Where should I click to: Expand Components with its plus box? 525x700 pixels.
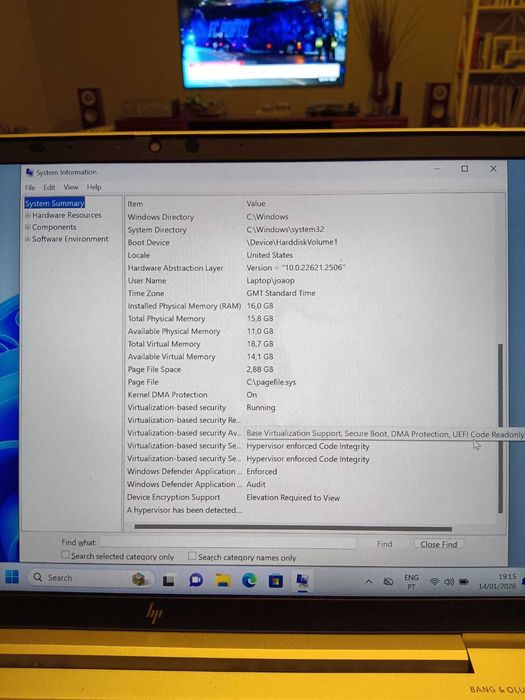click(x=28, y=227)
